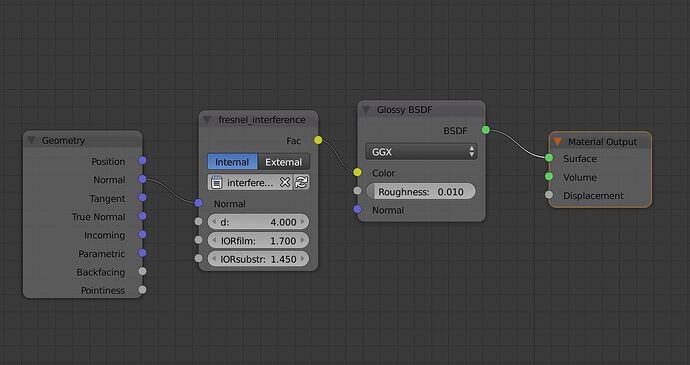Screen dimensions: 690x365
Task: Click the Backfacing output socket
Action: 142,272
